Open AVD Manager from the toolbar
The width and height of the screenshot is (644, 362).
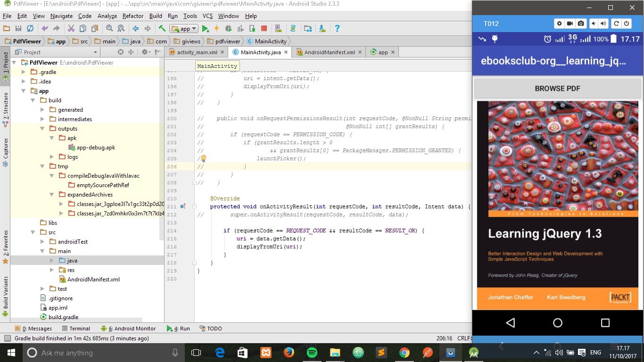tap(278, 28)
